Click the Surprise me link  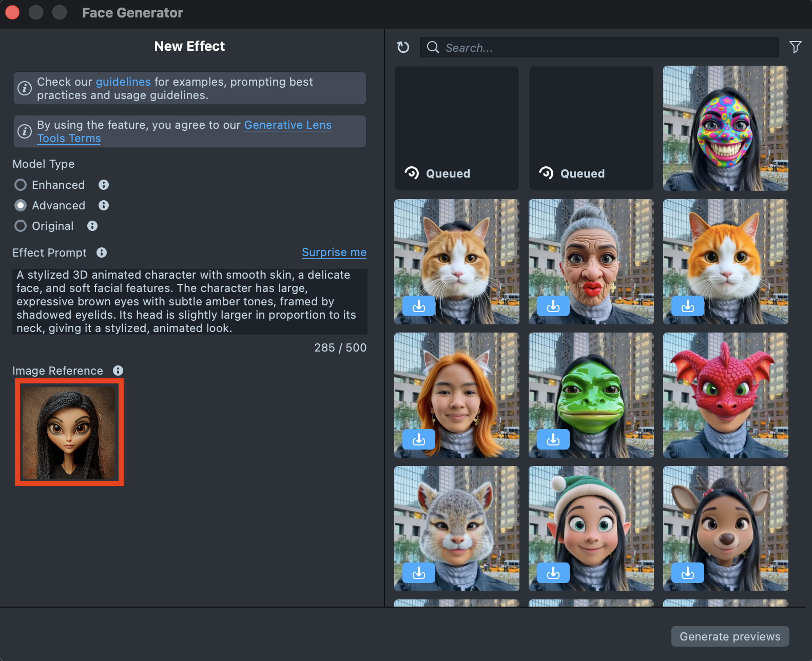point(334,252)
